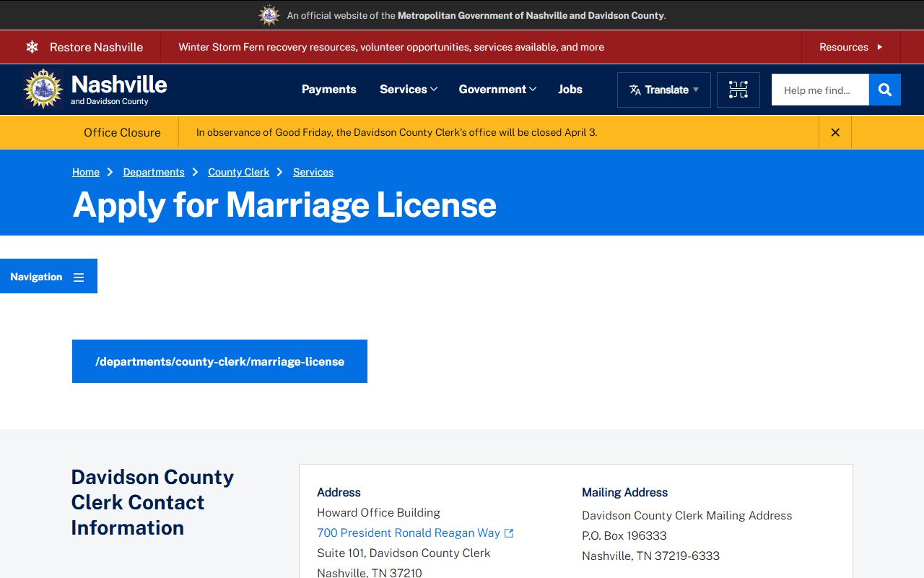Click the Mailing Address heading
The height and width of the screenshot is (578, 924).
(625, 492)
